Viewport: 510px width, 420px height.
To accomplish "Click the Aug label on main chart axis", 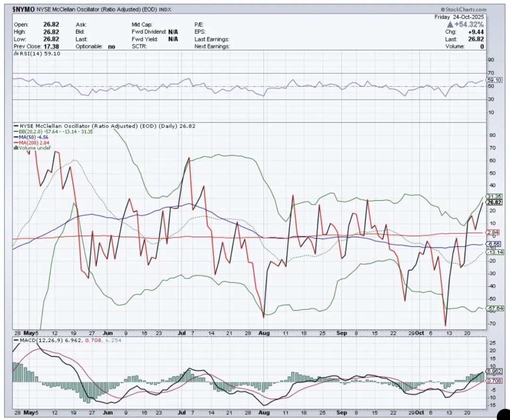I will (x=264, y=333).
